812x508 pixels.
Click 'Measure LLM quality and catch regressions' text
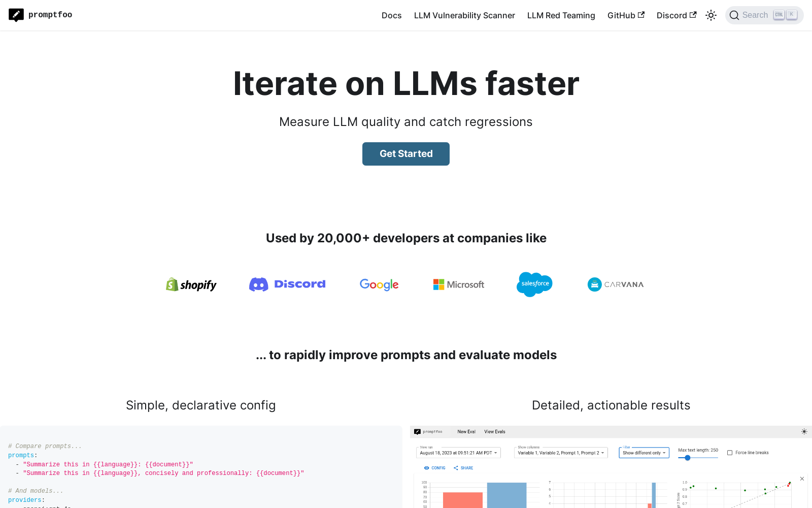point(406,122)
